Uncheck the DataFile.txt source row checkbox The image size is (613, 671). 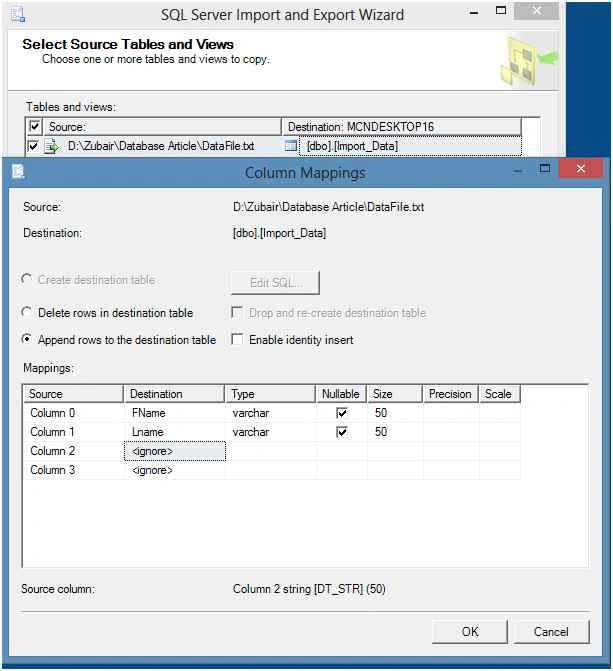click(x=33, y=146)
